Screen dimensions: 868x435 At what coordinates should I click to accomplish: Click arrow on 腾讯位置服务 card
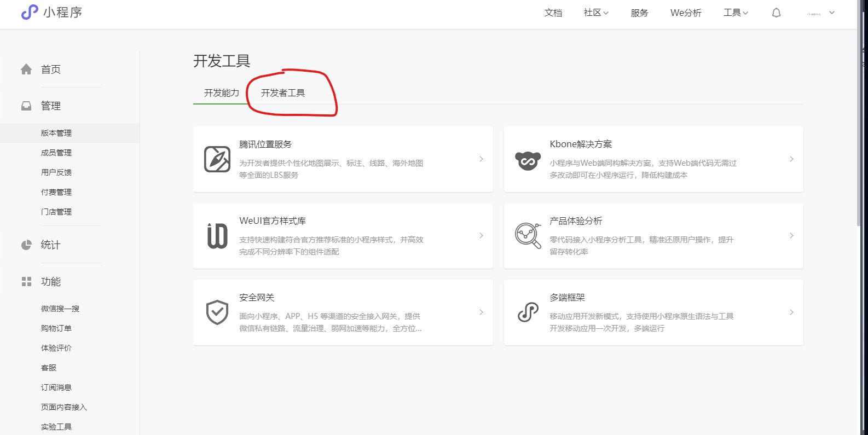pyautogui.click(x=481, y=159)
